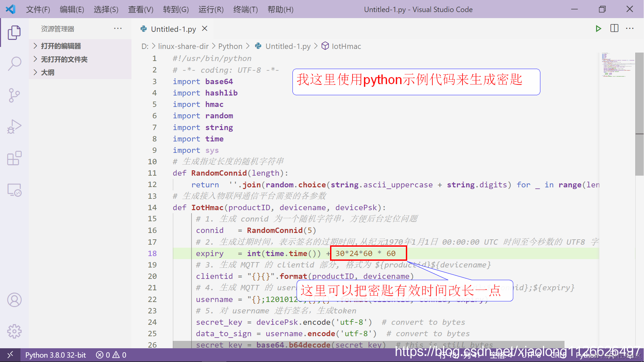Open the 运行(R) menu
This screenshot has height=362, width=644.
tap(211, 9)
